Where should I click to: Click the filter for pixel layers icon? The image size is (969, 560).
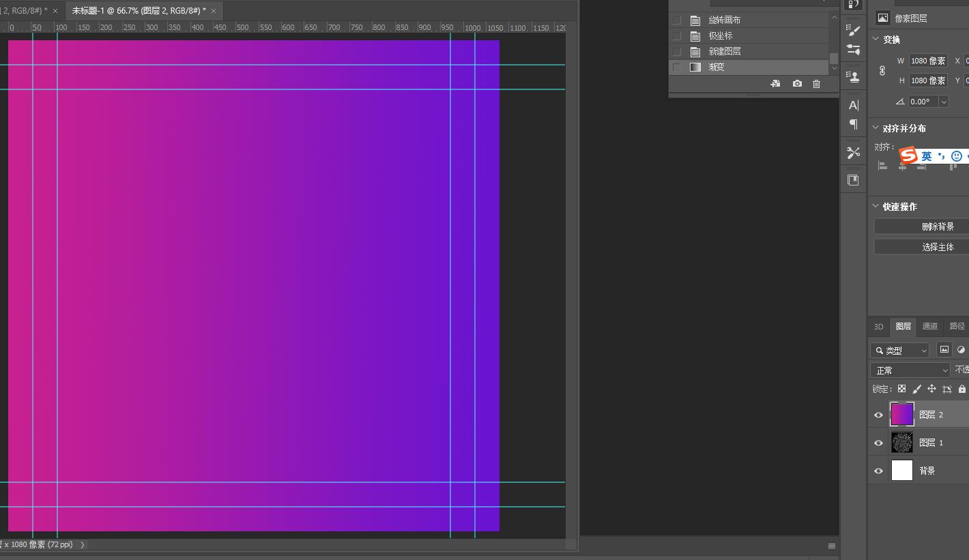944,349
